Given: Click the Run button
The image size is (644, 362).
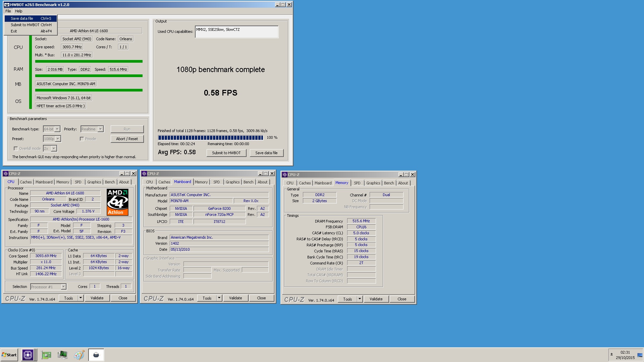Looking at the screenshot, I should pyautogui.click(x=127, y=129).
